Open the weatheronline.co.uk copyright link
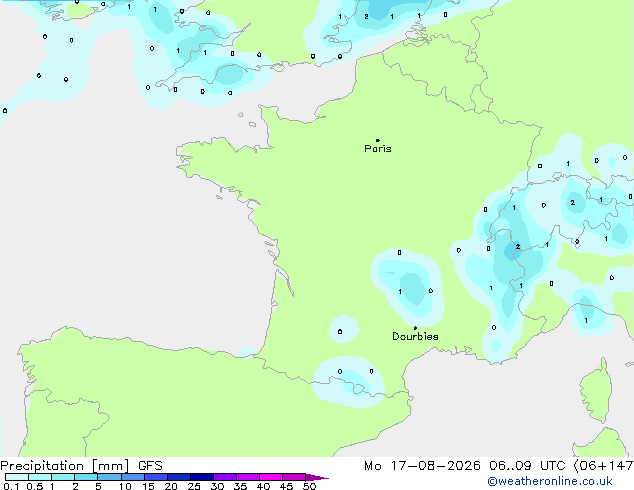634x490 pixels. point(550,481)
